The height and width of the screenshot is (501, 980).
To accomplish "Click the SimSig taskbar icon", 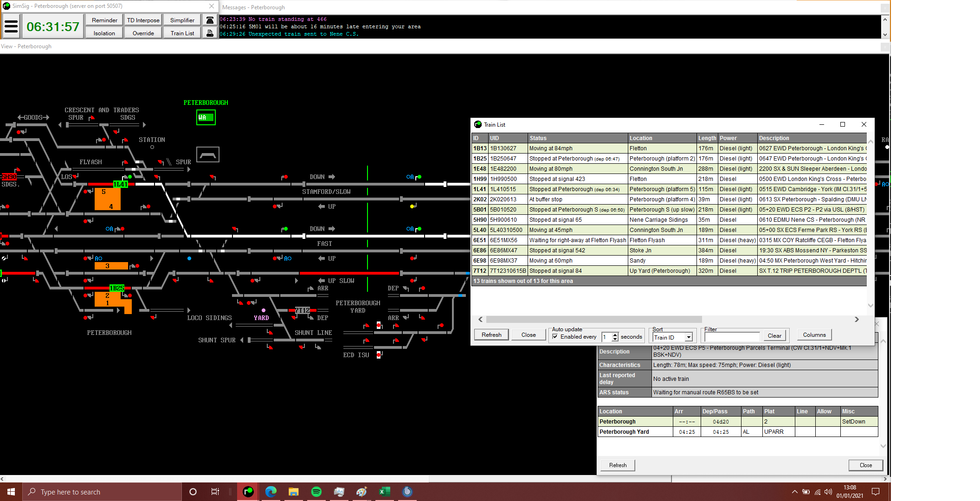I will [248, 492].
